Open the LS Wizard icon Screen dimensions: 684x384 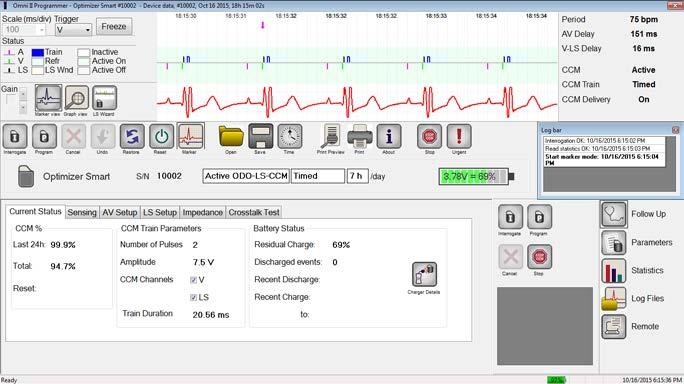104,98
